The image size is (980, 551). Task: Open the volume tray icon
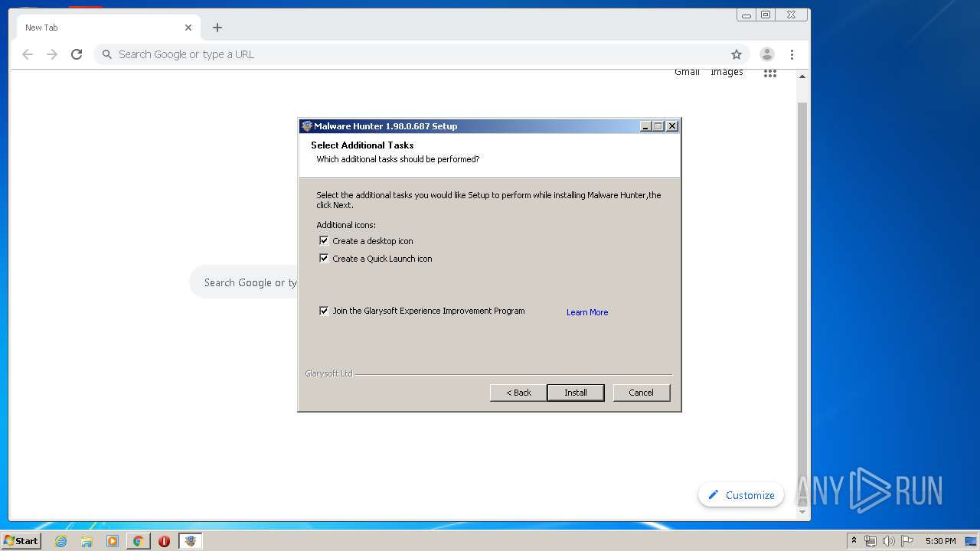[889, 541]
